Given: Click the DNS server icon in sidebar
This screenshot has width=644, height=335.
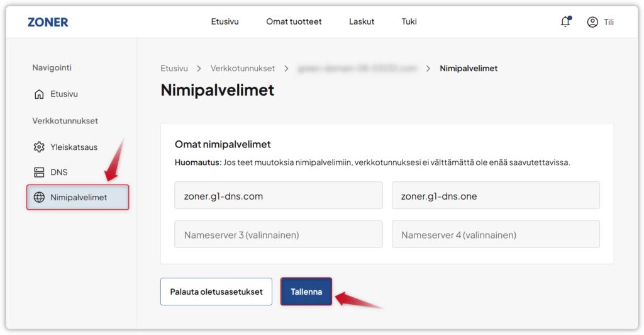Looking at the screenshot, I should [x=39, y=172].
